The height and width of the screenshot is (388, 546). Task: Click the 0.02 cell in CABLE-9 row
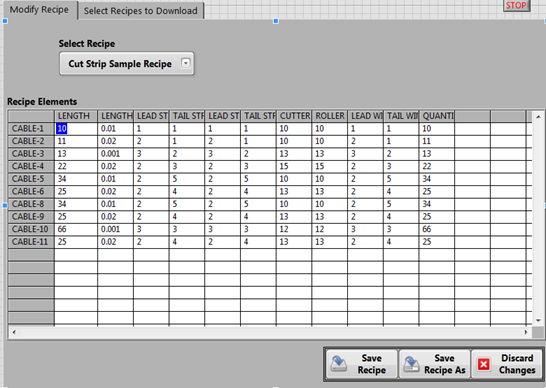[116, 216]
